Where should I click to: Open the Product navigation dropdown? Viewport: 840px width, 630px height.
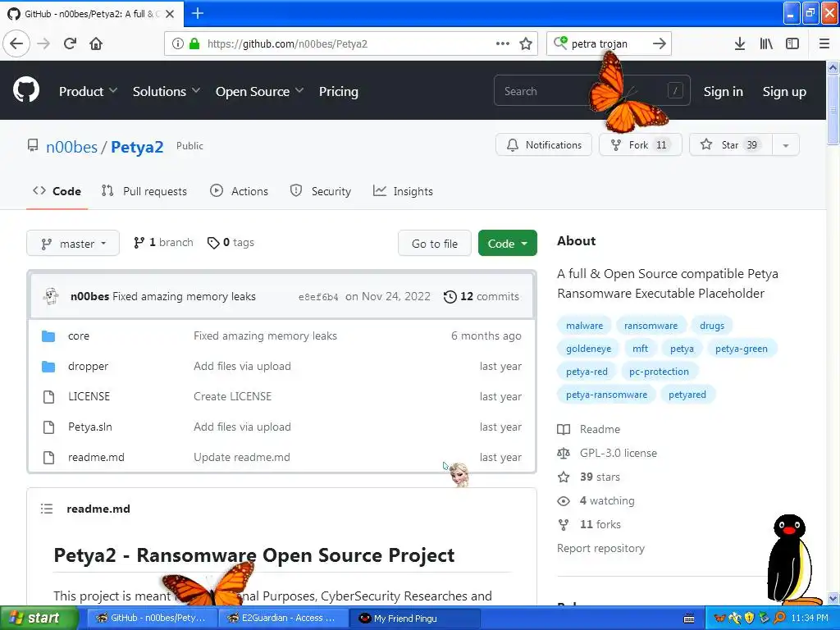click(88, 91)
